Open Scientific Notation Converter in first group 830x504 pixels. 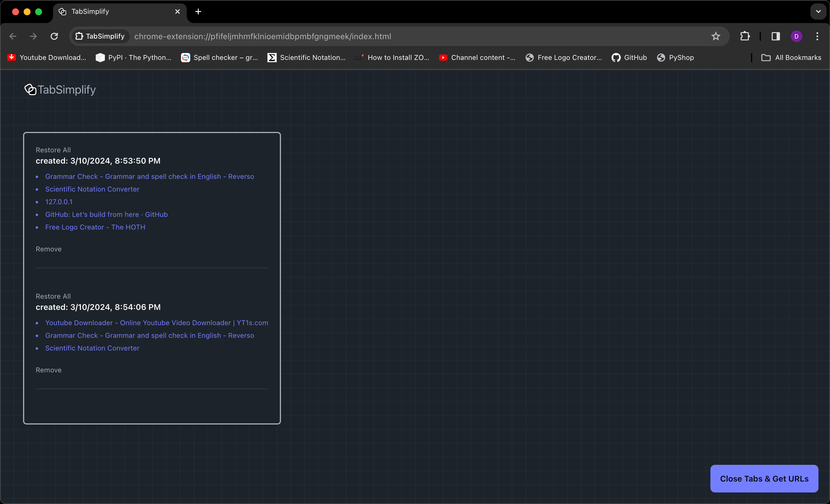coord(92,189)
